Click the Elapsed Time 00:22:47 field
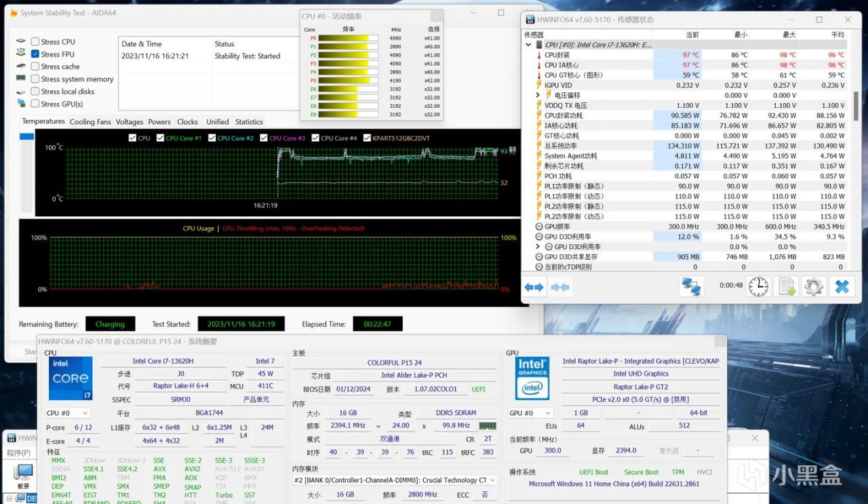This screenshot has width=868, height=504. coord(378,324)
